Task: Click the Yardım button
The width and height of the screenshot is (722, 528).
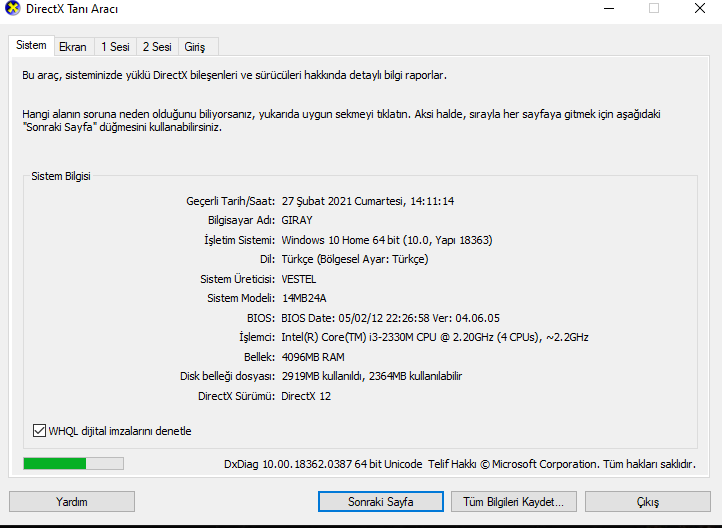Action: click(x=72, y=502)
